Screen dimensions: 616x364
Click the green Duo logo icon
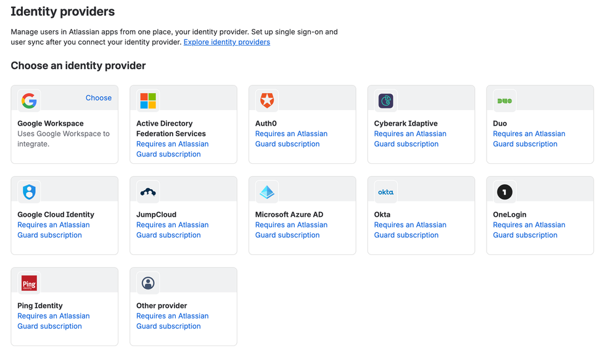[x=504, y=101]
